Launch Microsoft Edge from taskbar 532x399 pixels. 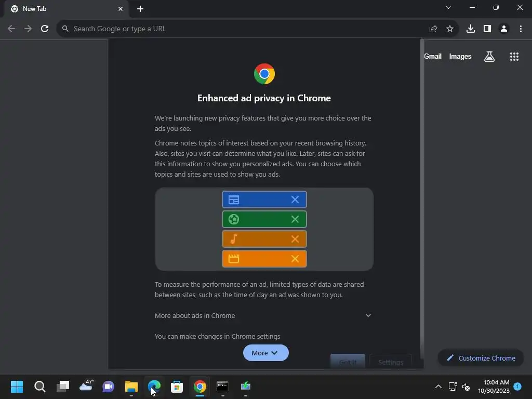[154, 387]
